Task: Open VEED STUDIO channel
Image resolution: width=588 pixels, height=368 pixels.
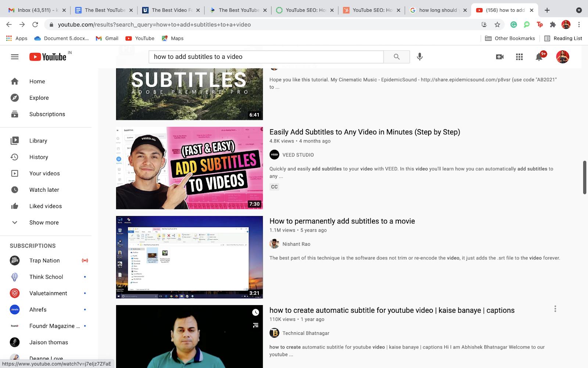Action: [x=298, y=155]
